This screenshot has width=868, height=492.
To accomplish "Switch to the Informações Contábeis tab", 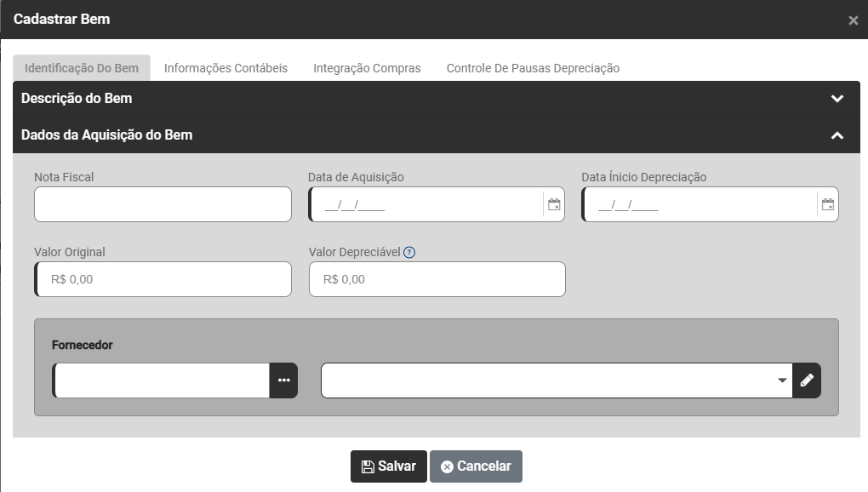I will pyautogui.click(x=226, y=68).
